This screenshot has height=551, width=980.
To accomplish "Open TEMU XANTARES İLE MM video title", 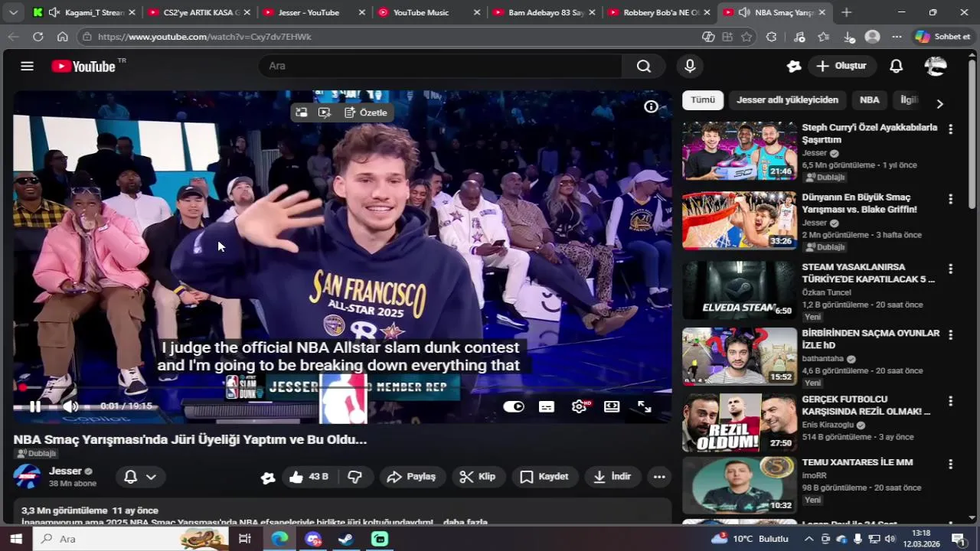I will tap(857, 462).
